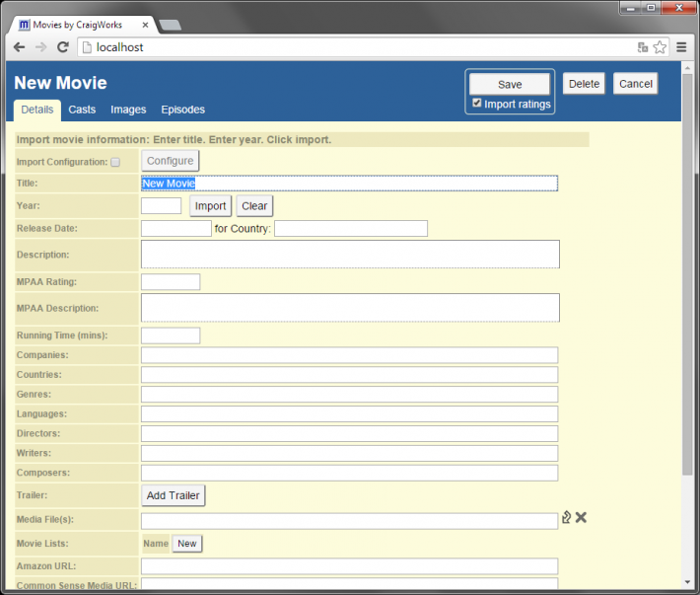Click the Running Time field
The width and height of the screenshot is (700, 595).
[x=171, y=335]
